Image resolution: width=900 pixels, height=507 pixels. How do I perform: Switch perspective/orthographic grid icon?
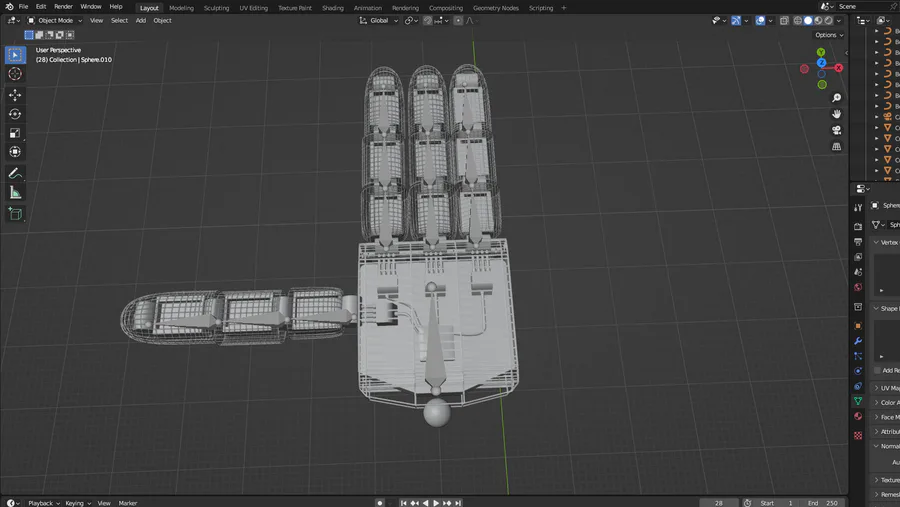(x=837, y=146)
